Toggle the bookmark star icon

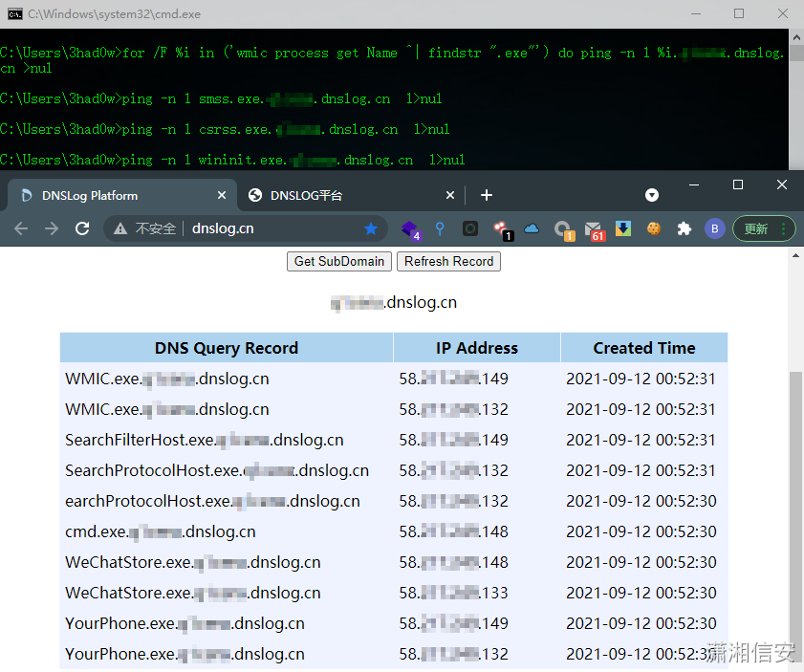pyautogui.click(x=371, y=228)
